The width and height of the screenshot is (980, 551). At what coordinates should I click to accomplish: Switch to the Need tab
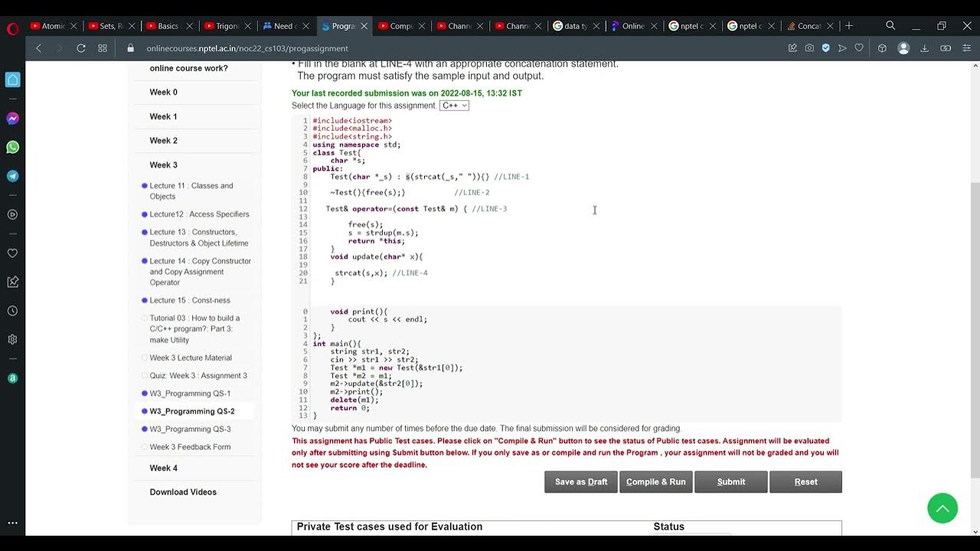click(x=286, y=26)
